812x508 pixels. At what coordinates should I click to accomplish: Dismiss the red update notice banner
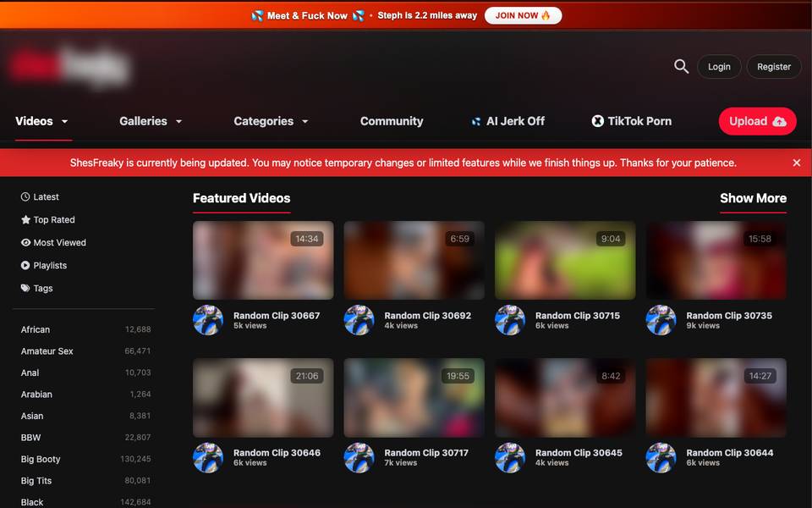pos(797,163)
